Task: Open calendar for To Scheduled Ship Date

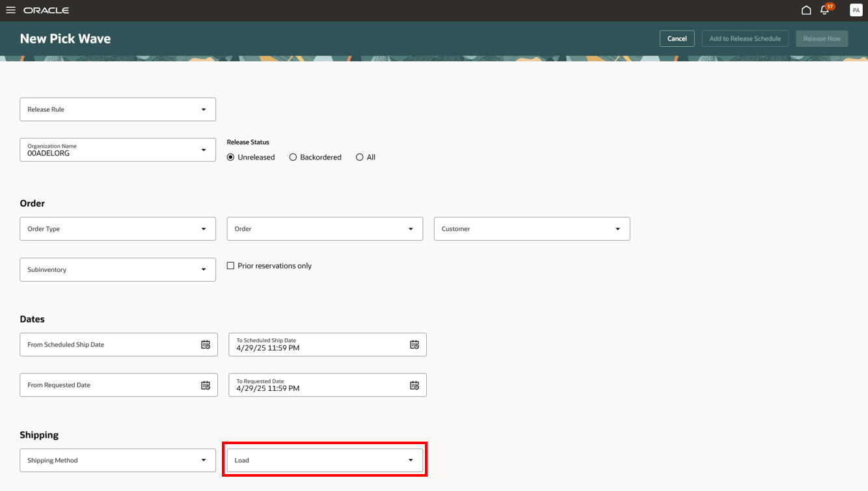Action: (x=414, y=345)
